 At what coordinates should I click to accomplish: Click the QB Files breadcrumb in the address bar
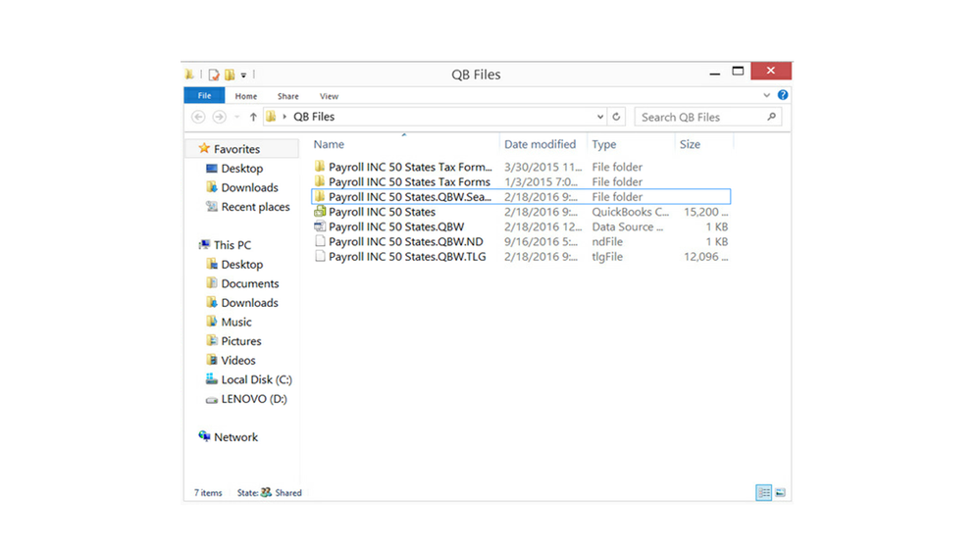[314, 117]
